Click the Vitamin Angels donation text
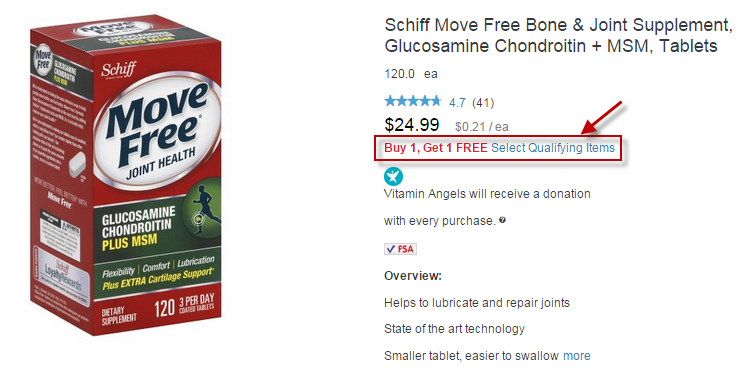Image resolution: width=745 pixels, height=374 pixels. point(487,207)
